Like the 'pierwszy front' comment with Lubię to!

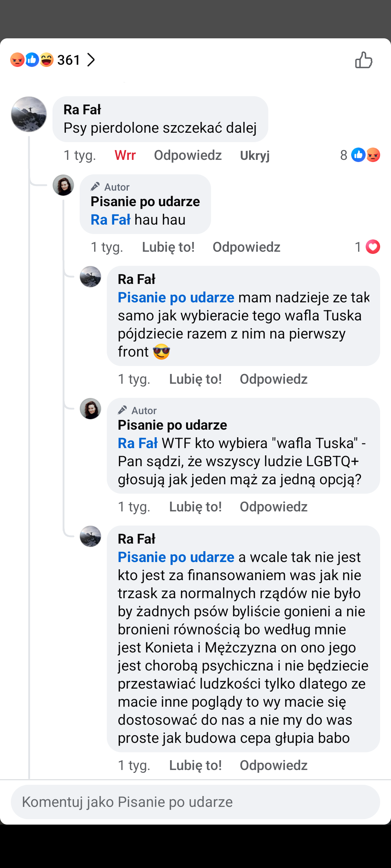(x=195, y=379)
